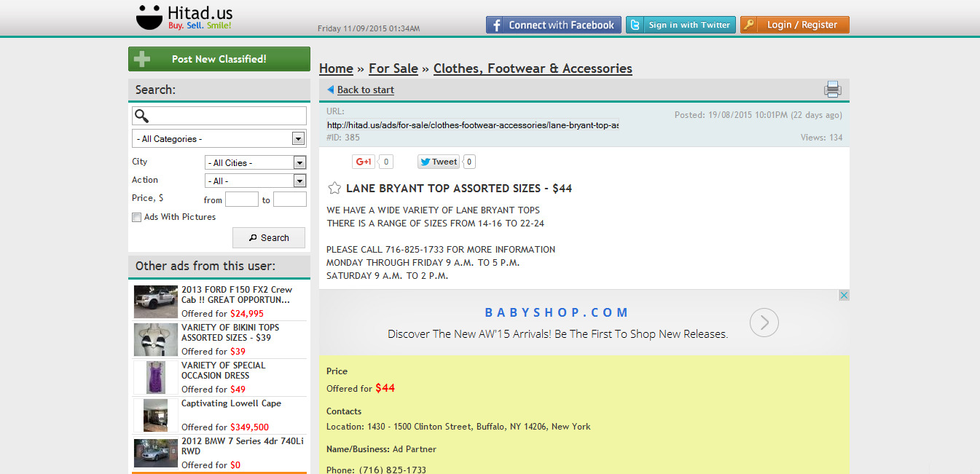Open 2013 FORD F150 FX2 ad title
The width and height of the screenshot is (980, 474).
tap(237, 295)
